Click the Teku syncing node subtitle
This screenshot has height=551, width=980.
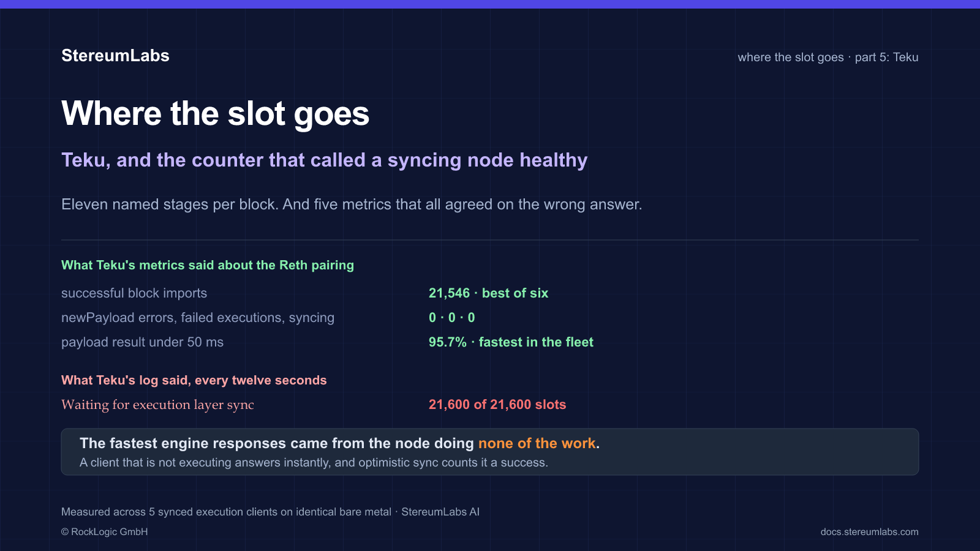(325, 160)
